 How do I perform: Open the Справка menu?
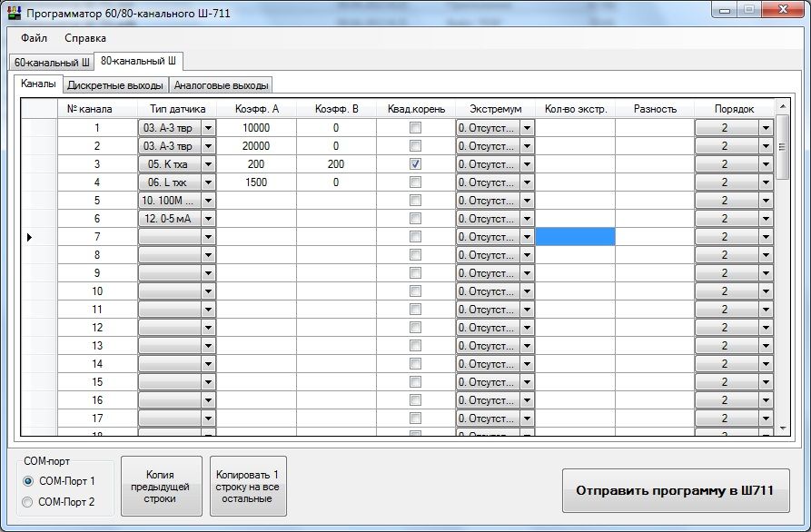(85, 38)
